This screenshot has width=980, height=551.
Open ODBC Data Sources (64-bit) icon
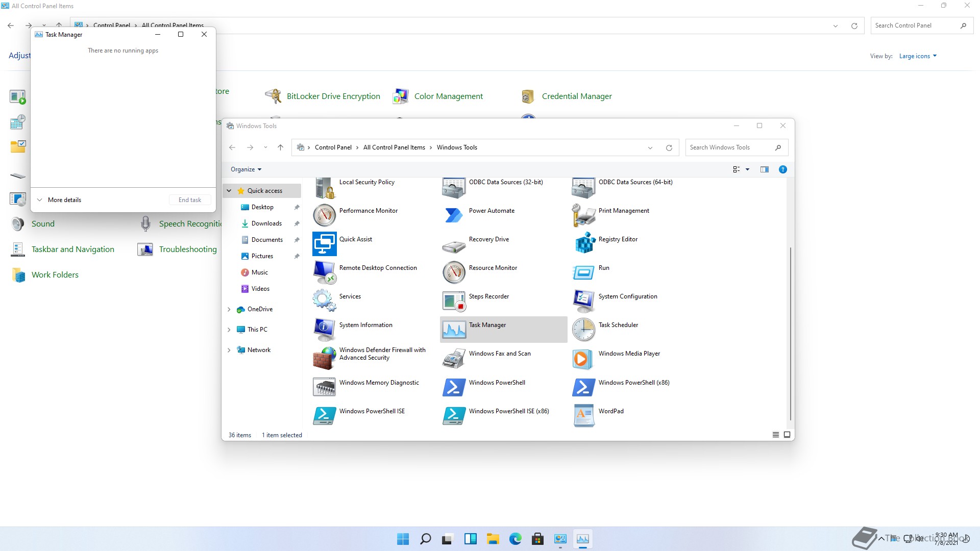[584, 188]
